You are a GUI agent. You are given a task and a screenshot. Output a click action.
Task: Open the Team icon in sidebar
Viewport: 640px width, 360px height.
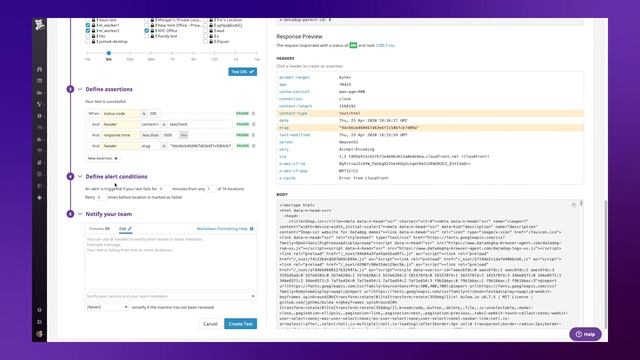coord(39,322)
